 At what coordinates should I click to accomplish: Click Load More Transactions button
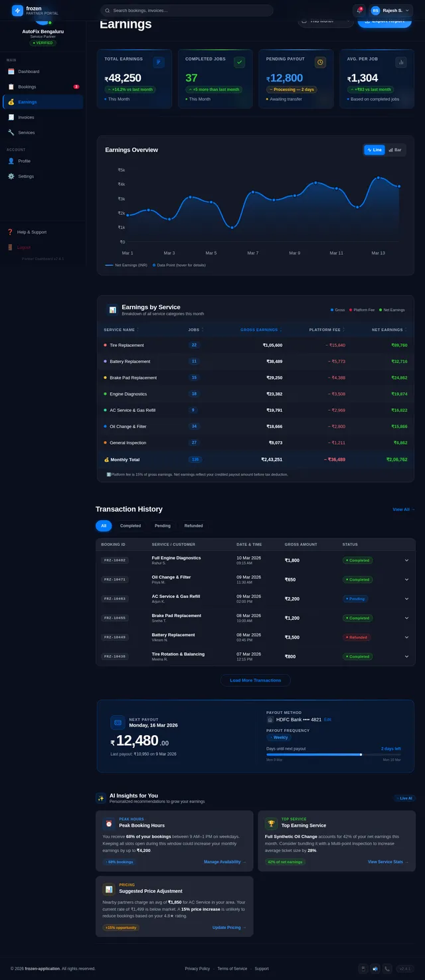[x=255, y=680]
